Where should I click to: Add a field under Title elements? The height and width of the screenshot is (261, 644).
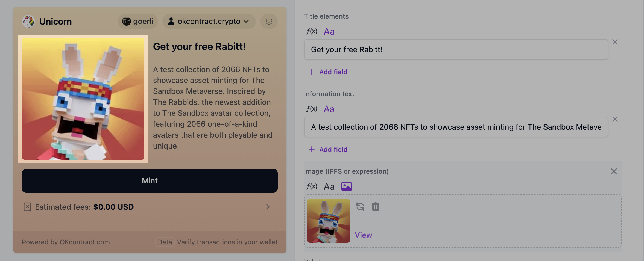[x=327, y=72]
